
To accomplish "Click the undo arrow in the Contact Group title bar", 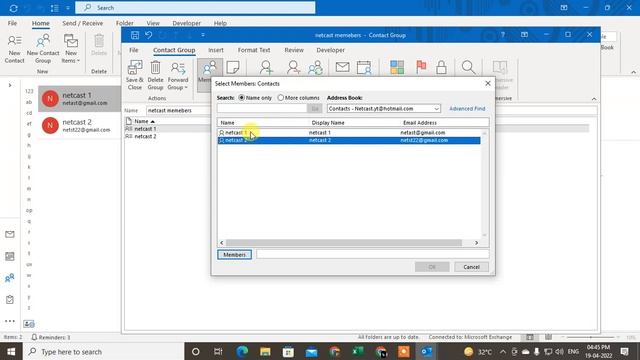I will [x=149, y=35].
